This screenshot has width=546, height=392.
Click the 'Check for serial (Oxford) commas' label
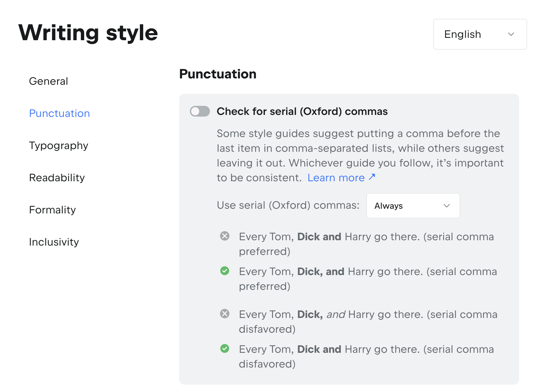pyautogui.click(x=302, y=111)
